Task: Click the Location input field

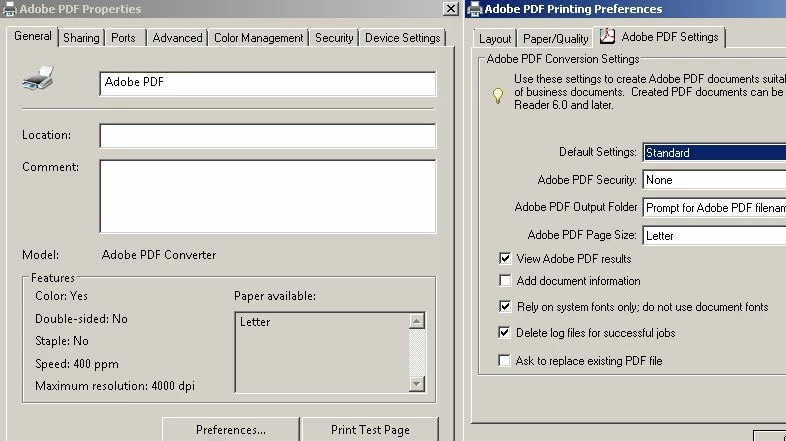Action: [268, 136]
